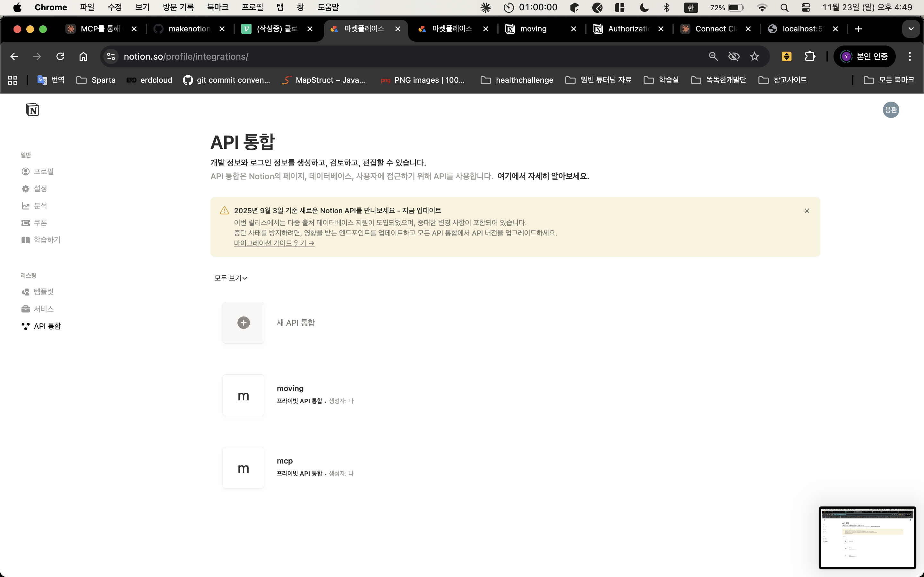The width and height of the screenshot is (924, 577).
Task: Click the screenshot preview thumbnail
Action: coord(867,538)
